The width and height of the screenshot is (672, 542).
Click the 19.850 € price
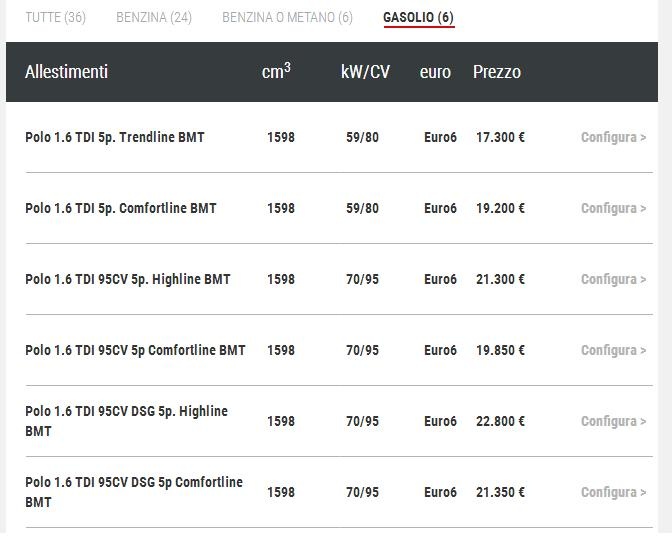pyautogui.click(x=501, y=350)
